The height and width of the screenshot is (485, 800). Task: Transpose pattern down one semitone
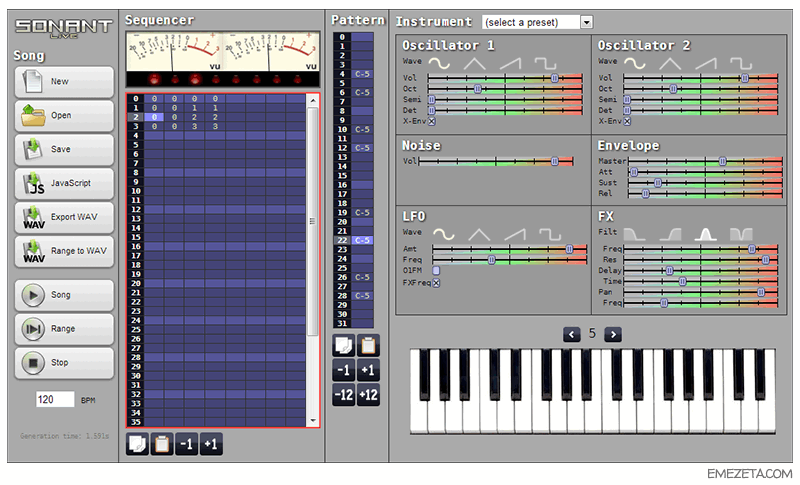tap(343, 370)
